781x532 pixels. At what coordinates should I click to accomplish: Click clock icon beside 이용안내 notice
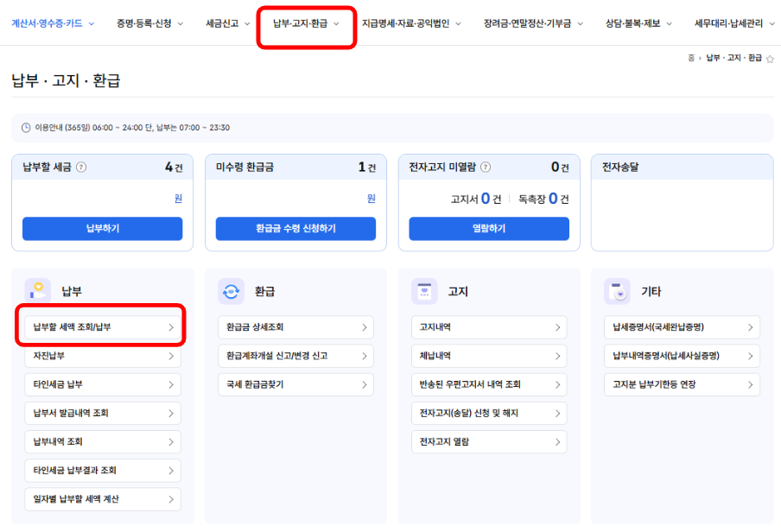(26, 128)
